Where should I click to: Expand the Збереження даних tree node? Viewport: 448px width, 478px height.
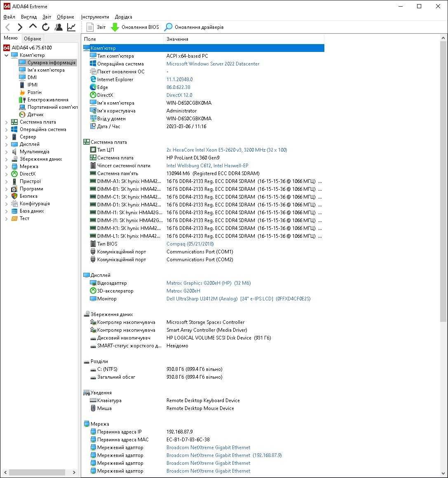(7, 159)
